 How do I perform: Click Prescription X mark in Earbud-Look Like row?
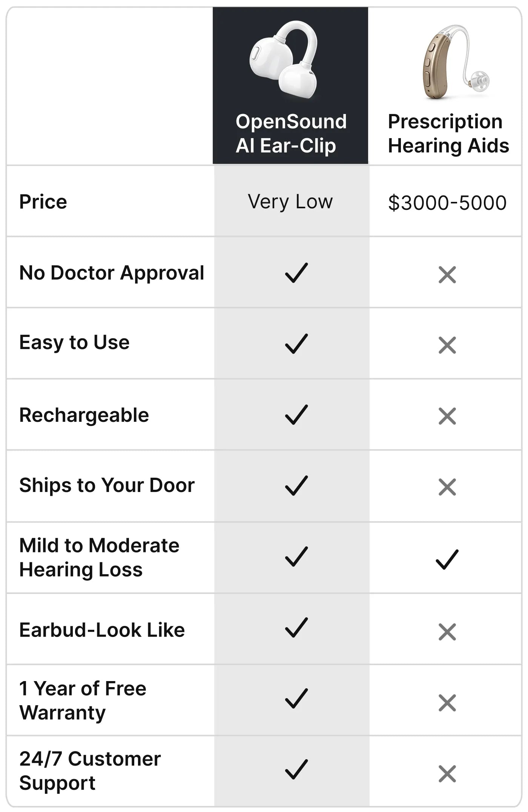pos(447,632)
